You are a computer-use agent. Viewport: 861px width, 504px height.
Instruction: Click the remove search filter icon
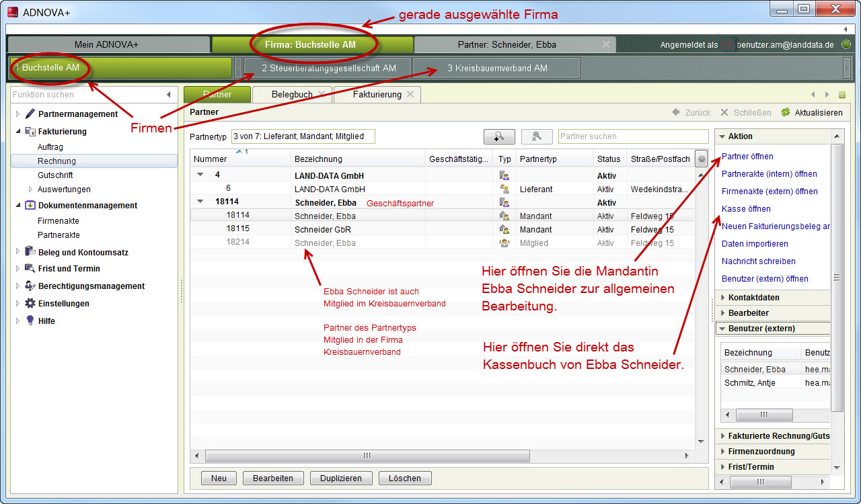point(536,136)
